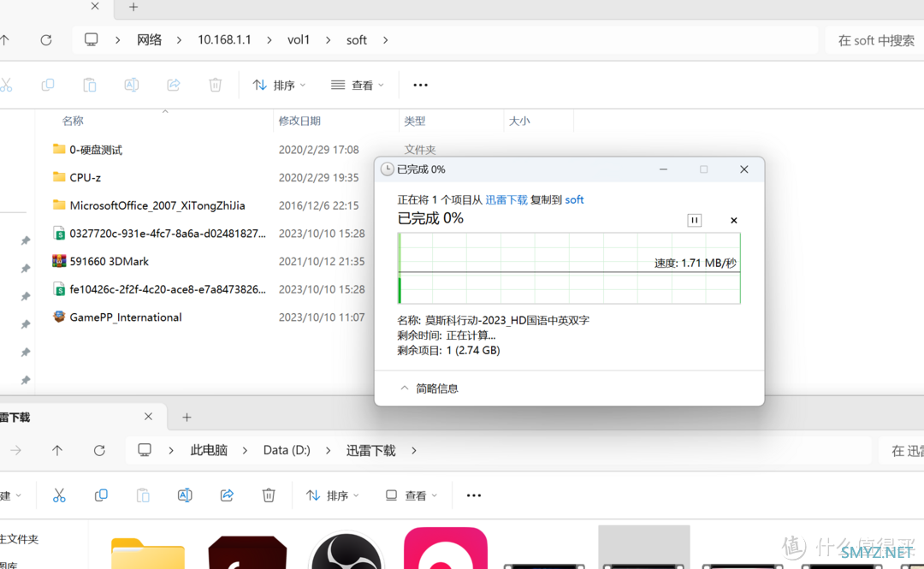Delete icon in soft window toolbar
Viewport: 924px width, 569px height.
pos(215,85)
